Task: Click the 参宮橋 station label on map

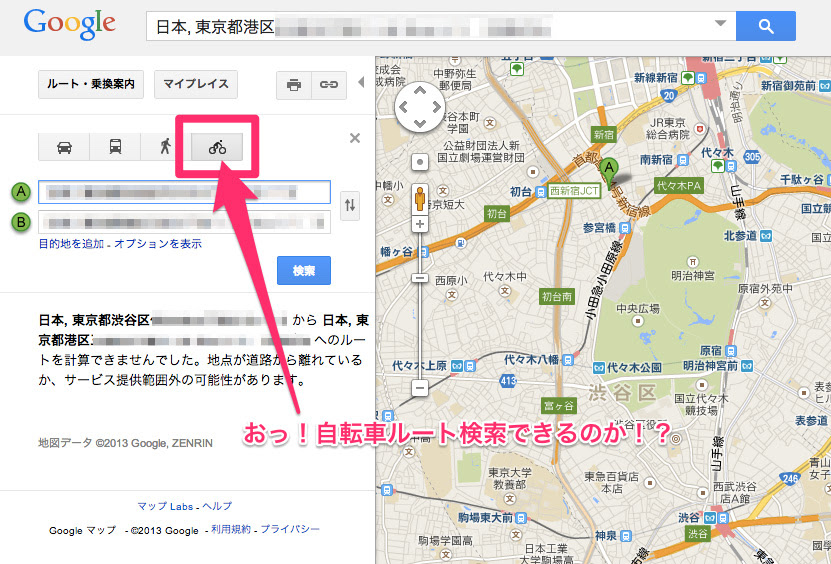Action: (599, 228)
